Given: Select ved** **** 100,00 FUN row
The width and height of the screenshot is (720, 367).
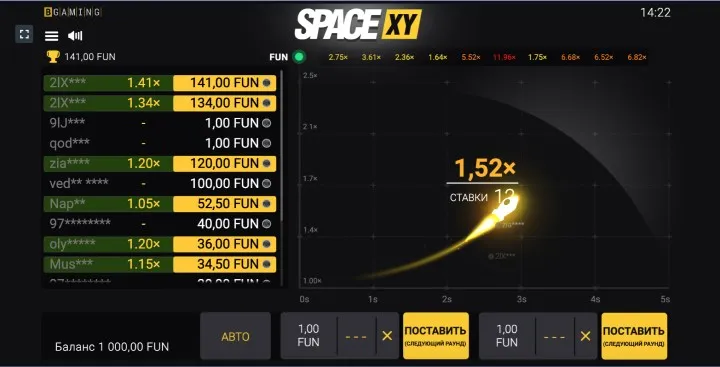Looking at the screenshot, I should [160, 184].
